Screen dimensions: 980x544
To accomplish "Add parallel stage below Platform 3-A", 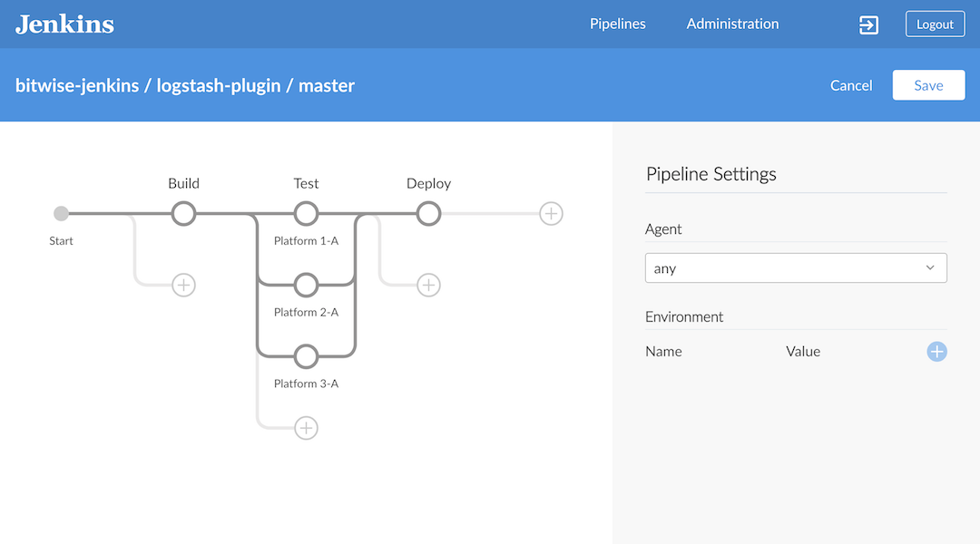I will (306, 428).
